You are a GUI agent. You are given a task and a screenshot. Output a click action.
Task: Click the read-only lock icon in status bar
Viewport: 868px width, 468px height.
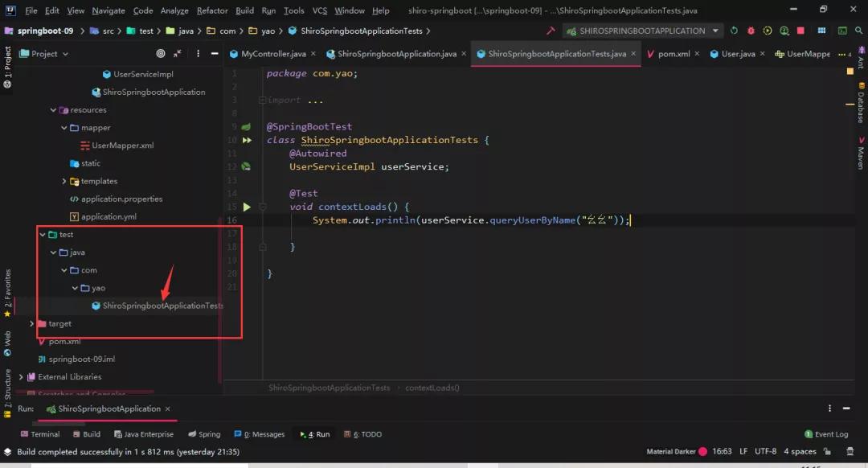click(x=827, y=452)
